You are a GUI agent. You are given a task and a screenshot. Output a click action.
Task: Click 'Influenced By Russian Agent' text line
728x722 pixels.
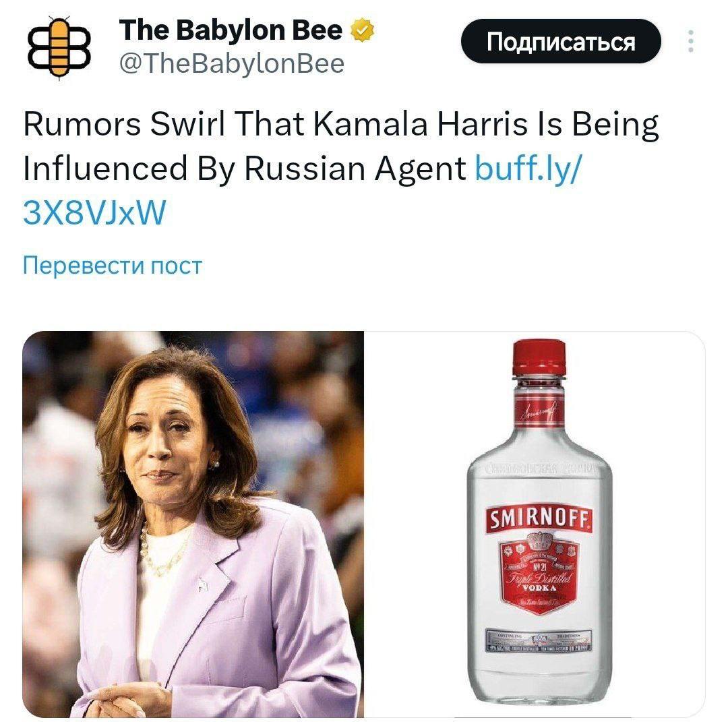(244, 168)
